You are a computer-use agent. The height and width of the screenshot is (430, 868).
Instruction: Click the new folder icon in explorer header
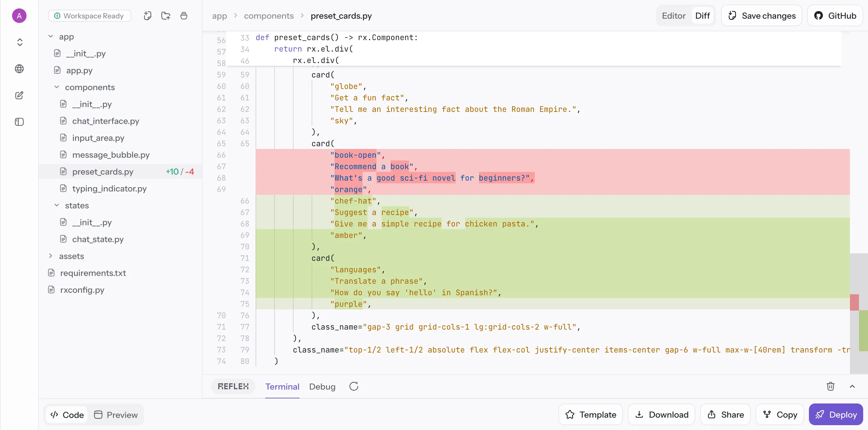pos(165,16)
